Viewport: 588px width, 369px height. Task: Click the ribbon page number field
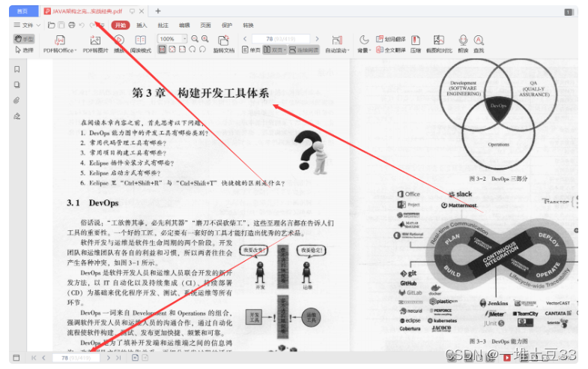[281, 39]
